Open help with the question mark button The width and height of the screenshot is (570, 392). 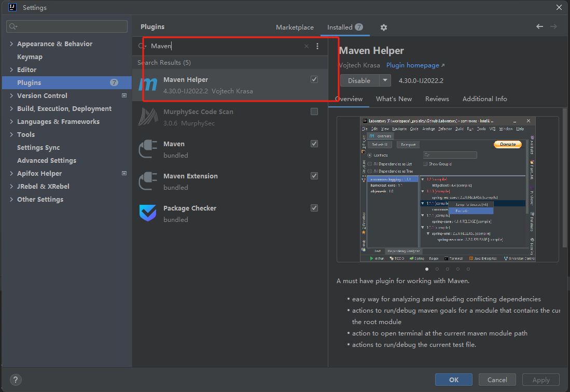[16, 380]
